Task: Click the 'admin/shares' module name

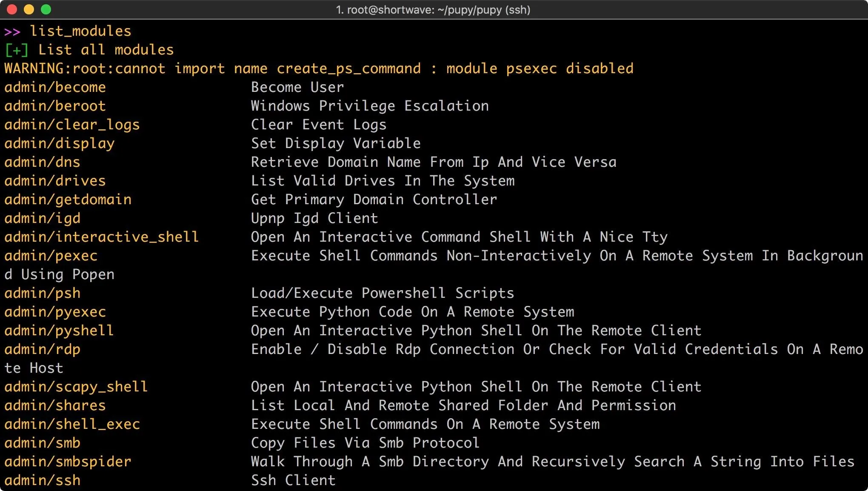Action: coord(55,405)
